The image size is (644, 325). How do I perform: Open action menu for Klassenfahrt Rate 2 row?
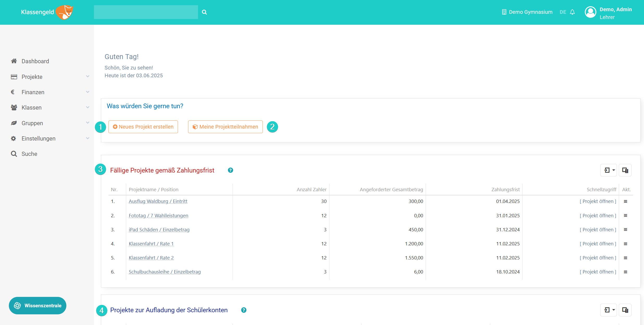[626, 258]
